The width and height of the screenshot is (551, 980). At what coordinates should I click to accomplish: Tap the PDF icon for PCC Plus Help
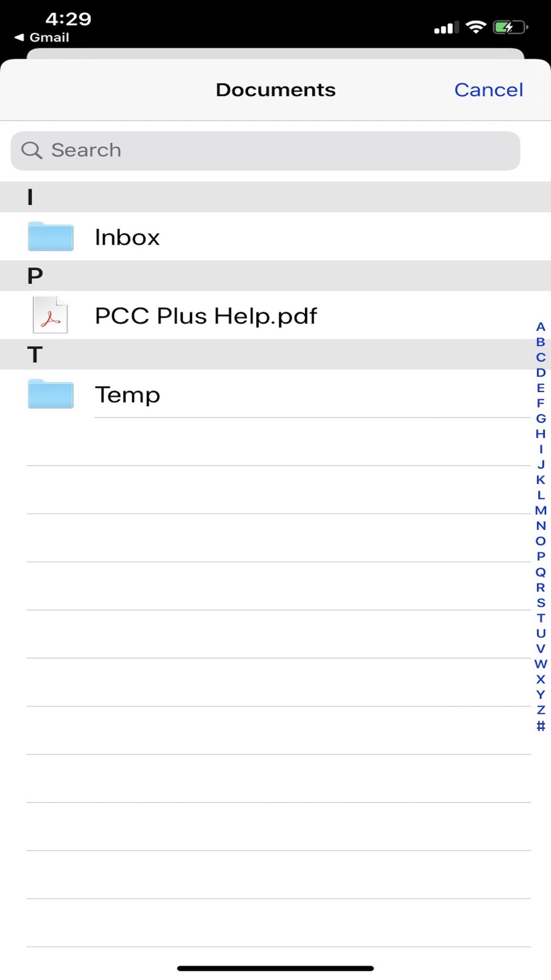[50, 315]
